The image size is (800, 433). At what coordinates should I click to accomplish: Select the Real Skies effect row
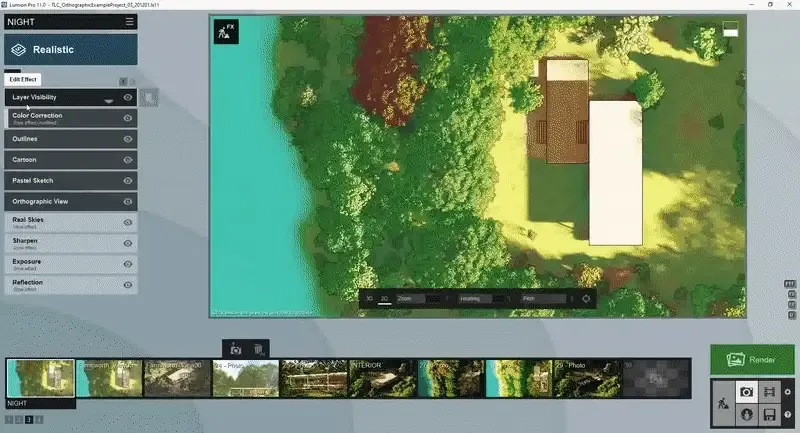coord(71,222)
